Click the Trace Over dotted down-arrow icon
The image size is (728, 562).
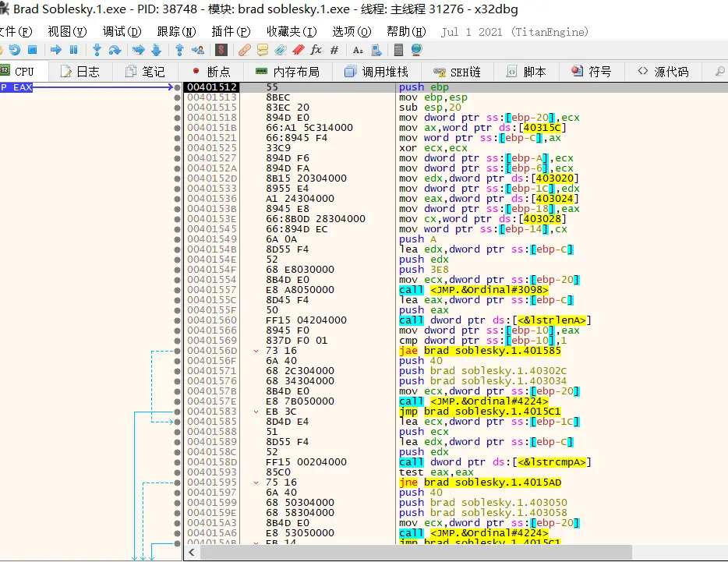pyautogui.click(x=157, y=50)
